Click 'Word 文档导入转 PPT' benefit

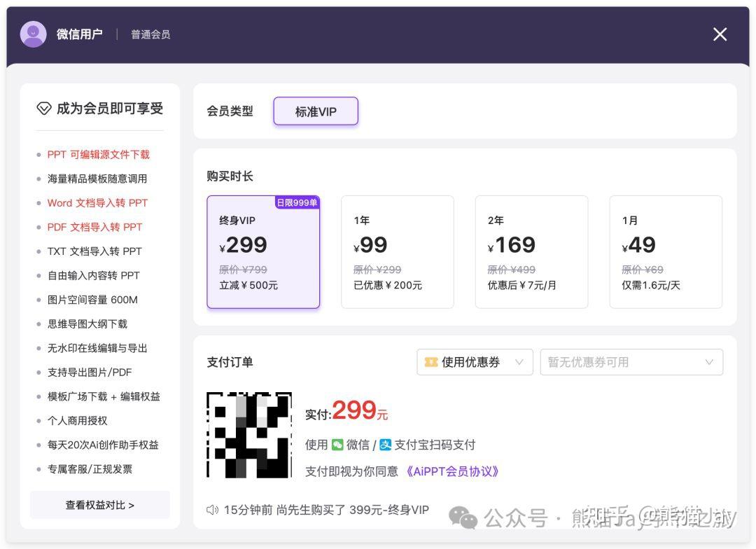(97, 203)
